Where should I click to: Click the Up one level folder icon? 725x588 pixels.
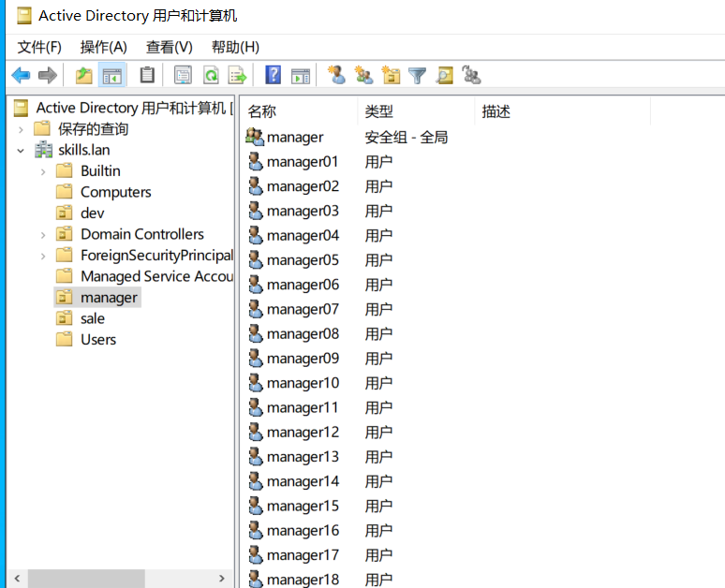[x=84, y=76]
